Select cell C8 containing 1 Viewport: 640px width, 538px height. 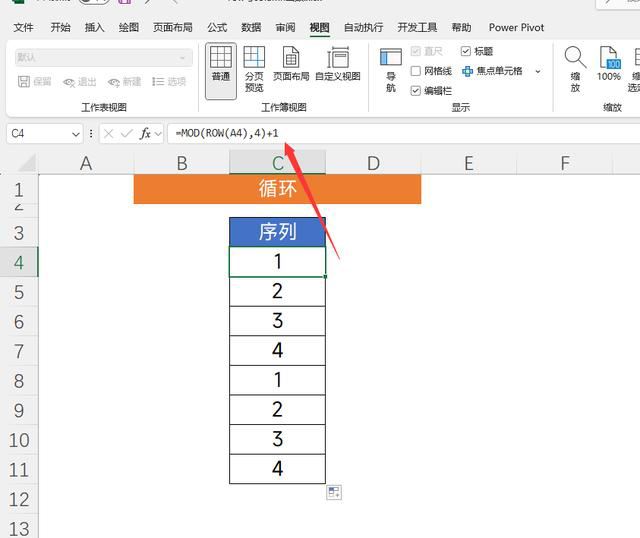pos(278,380)
